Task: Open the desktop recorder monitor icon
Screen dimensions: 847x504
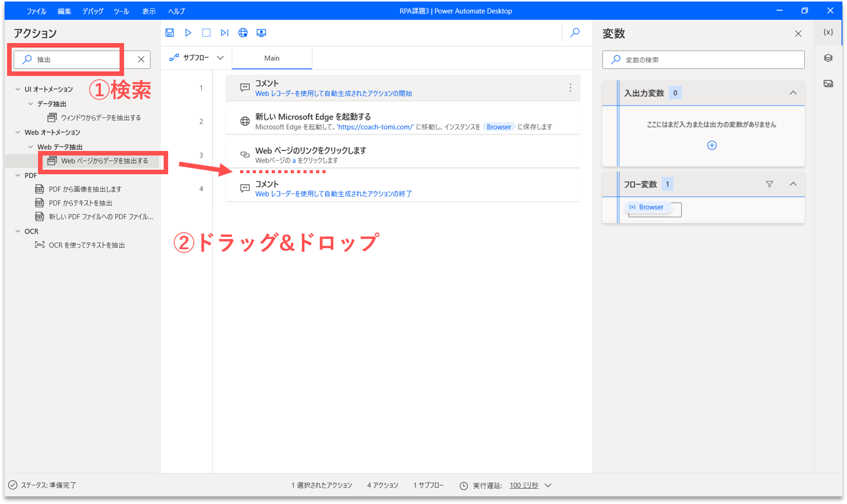Action: (261, 33)
